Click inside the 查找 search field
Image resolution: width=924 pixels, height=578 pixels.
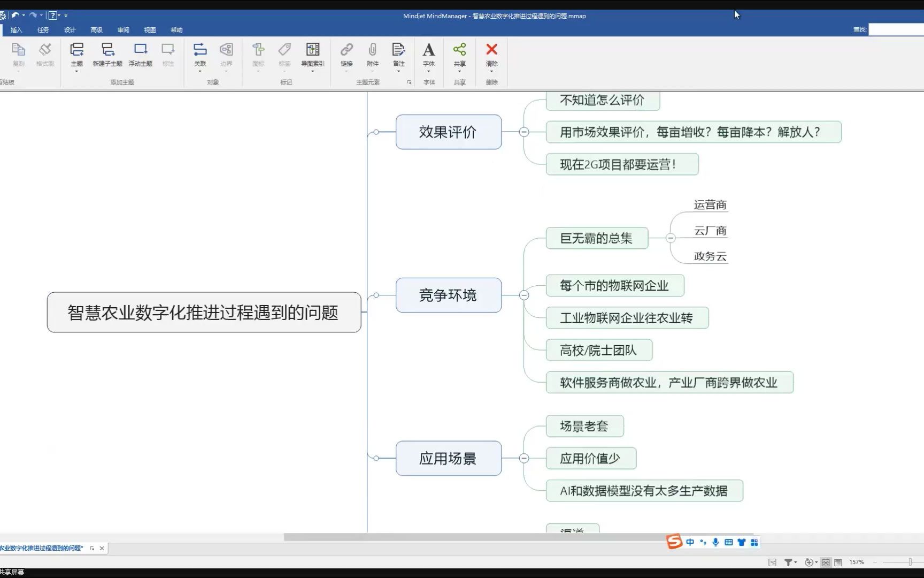pyautogui.click(x=896, y=30)
